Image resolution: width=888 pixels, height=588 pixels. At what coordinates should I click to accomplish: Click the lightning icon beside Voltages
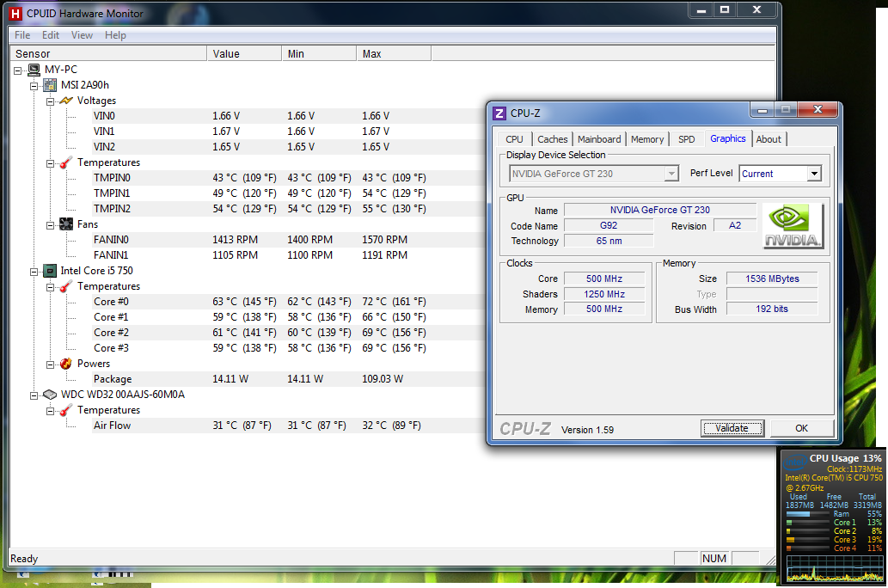pyautogui.click(x=66, y=101)
